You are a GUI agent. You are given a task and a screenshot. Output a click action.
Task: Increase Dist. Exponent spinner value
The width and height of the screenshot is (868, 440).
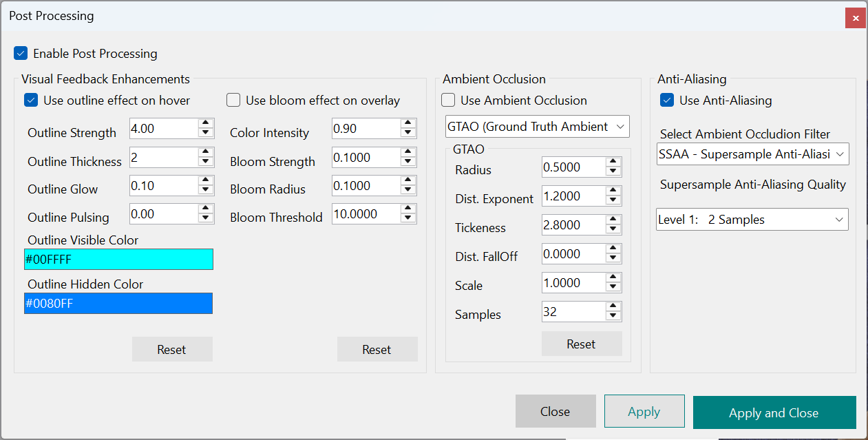click(613, 191)
